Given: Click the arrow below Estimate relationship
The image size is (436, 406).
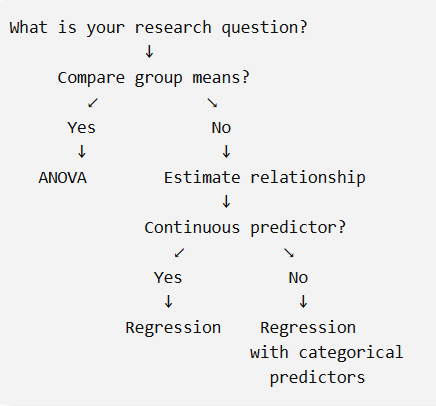Looking at the screenshot, I should click(x=226, y=202).
